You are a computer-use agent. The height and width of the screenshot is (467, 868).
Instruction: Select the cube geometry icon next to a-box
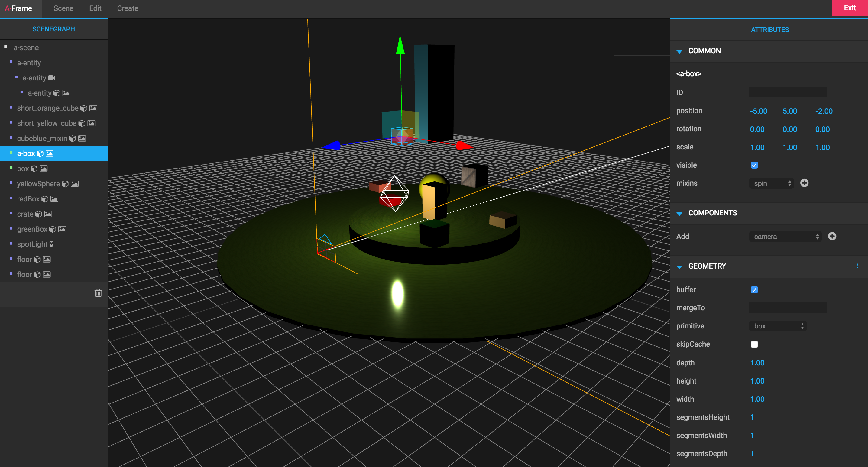(40, 153)
